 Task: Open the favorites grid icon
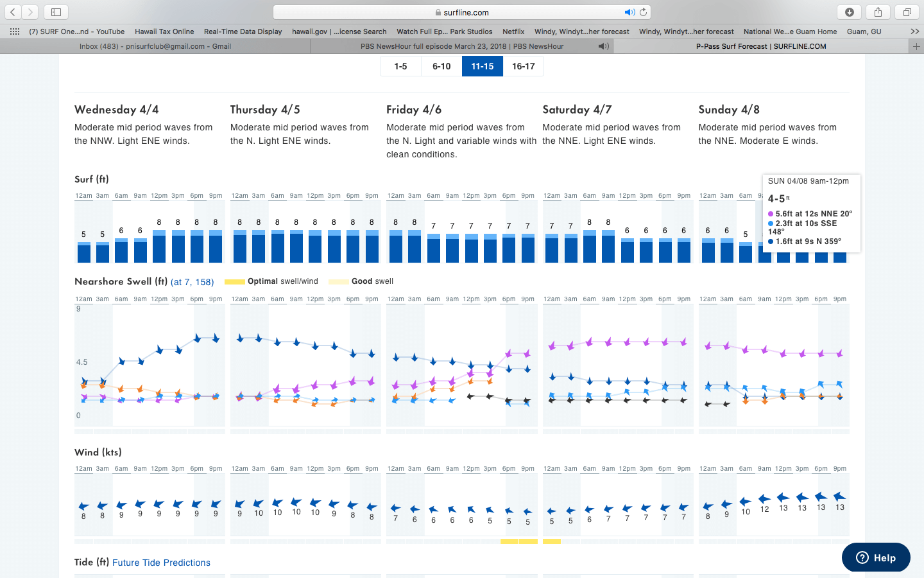click(x=15, y=31)
